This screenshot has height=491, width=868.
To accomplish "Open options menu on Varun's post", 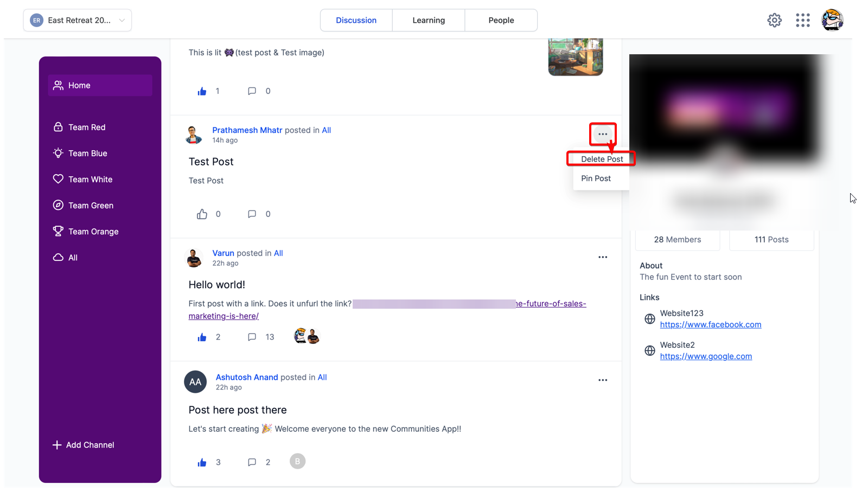I will pyautogui.click(x=603, y=257).
